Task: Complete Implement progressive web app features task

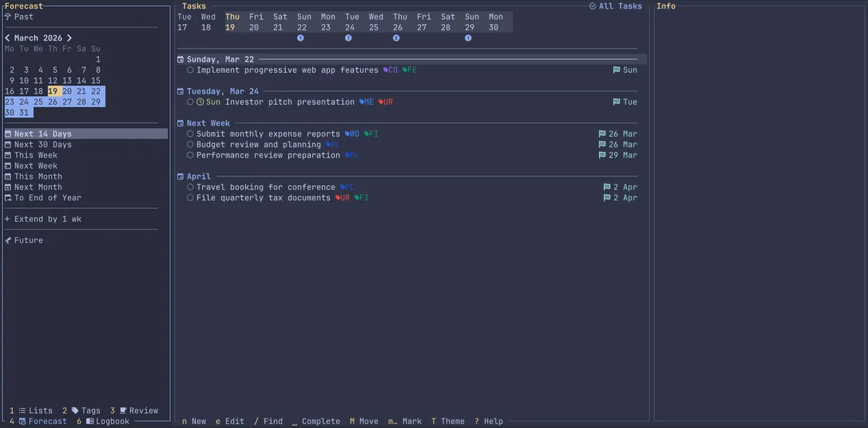Action: pos(190,70)
